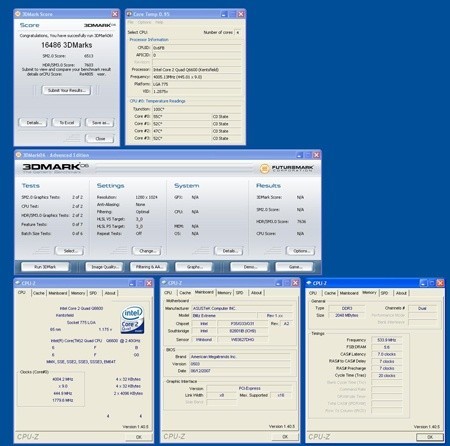Click the memory Frequency value in CPU-Z

(386, 340)
